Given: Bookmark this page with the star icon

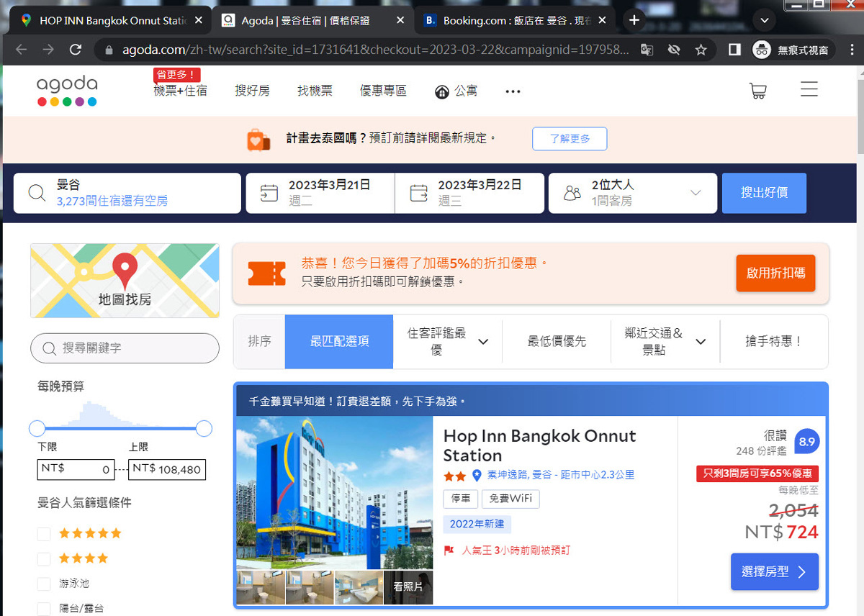Looking at the screenshot, I should 701,50.
